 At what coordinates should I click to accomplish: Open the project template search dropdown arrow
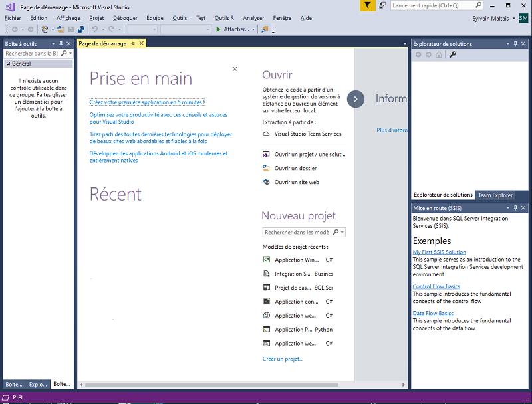click(x=342, y=232)
